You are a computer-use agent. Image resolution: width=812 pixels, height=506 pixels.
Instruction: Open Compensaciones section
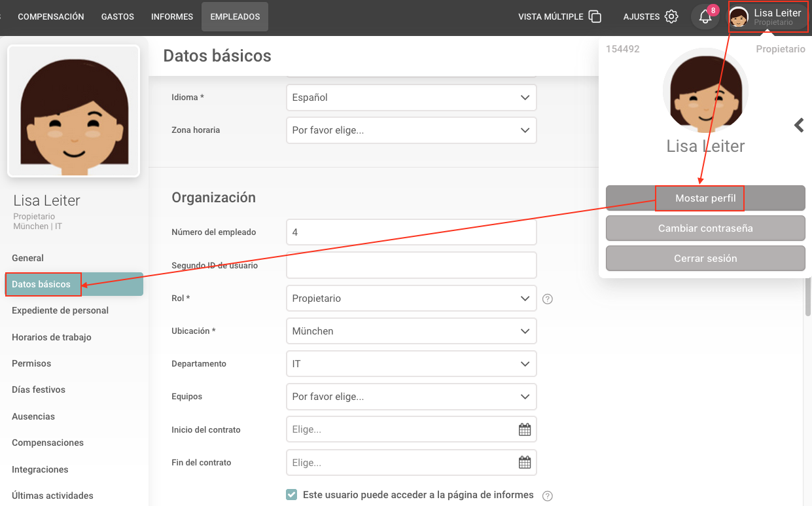48,443
